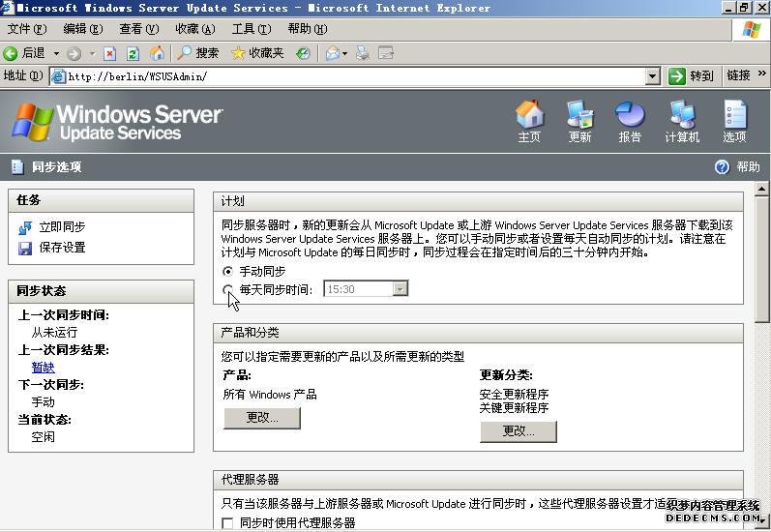Click the mail toolbar icon

click(333, 53)
